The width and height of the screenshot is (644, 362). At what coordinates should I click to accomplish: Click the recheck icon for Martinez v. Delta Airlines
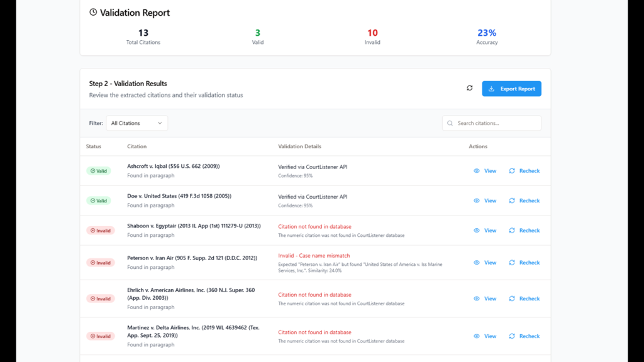(x=512, y=336)
